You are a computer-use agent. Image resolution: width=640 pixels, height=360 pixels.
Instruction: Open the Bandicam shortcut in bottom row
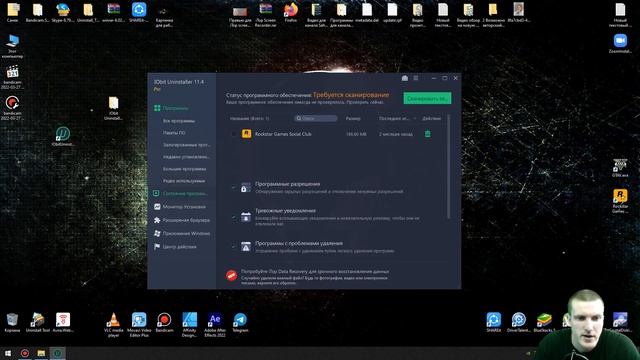click(x=164, y=322)
